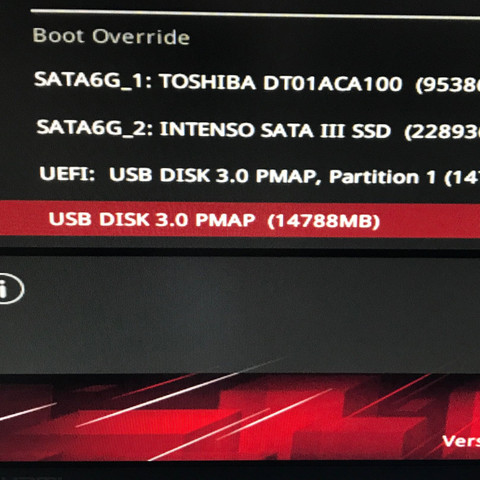Click the Version text at bottom right
The width and height of the screenshot is (480, 480).
(x=461, y=441)
